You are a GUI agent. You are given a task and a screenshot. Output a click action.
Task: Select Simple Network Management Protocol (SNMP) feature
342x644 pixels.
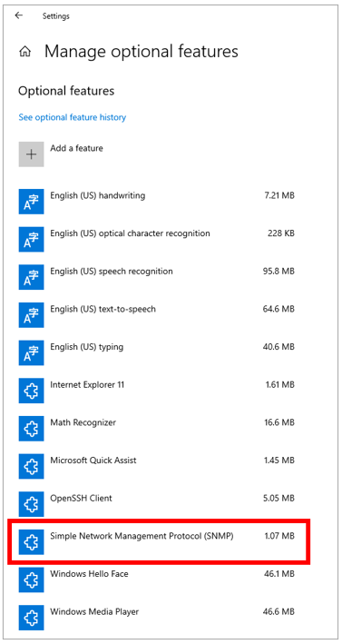[x=157, y=541]
